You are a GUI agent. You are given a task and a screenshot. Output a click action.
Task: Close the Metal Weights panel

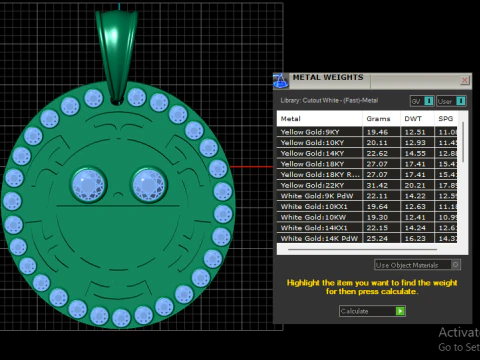(x=465, y=80)
